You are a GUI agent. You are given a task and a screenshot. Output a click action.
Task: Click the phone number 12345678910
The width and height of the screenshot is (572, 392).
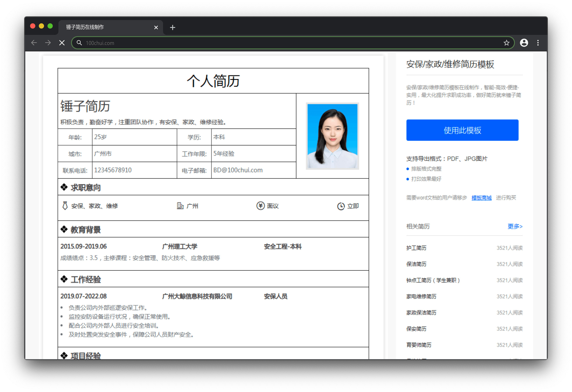point(113,170)
